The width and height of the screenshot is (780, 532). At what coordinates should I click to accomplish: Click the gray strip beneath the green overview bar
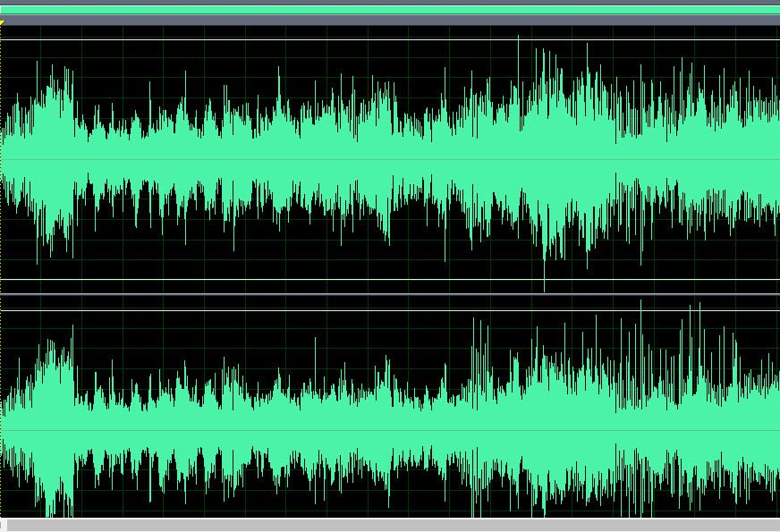coord(390,19)
